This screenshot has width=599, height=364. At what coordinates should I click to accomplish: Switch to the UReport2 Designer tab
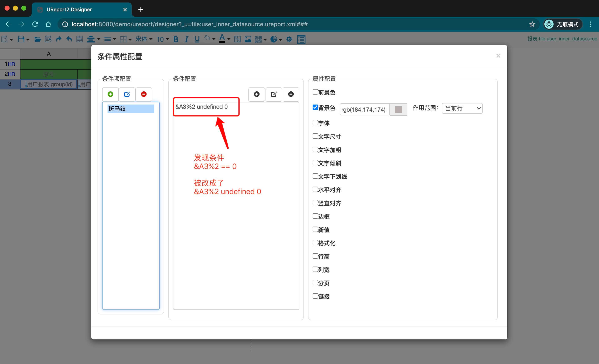point(69,9)
